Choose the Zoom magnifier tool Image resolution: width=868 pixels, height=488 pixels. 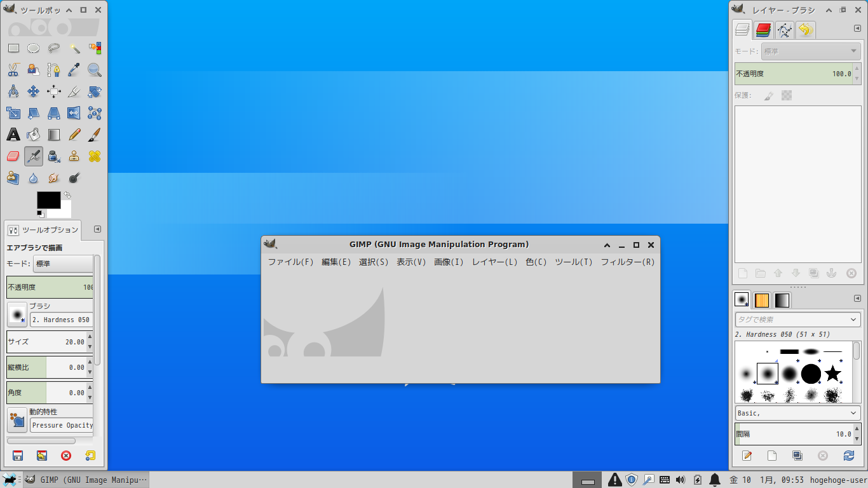95,70
